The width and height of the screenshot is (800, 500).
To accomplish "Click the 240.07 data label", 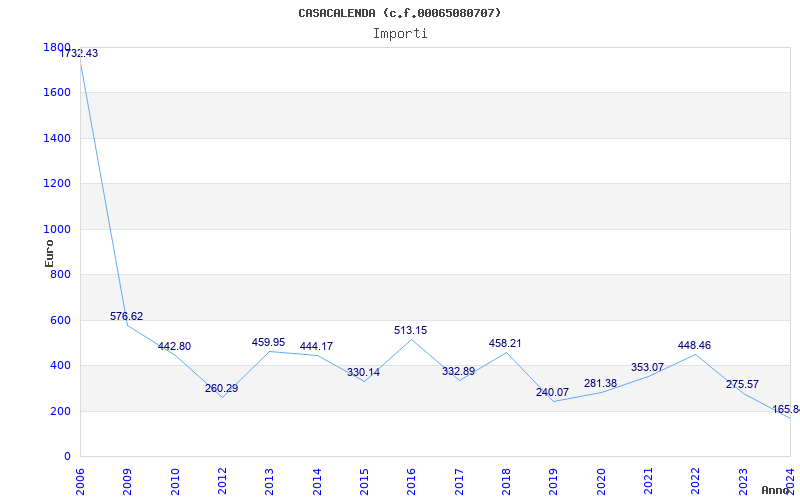I will [x=552, y=392].
